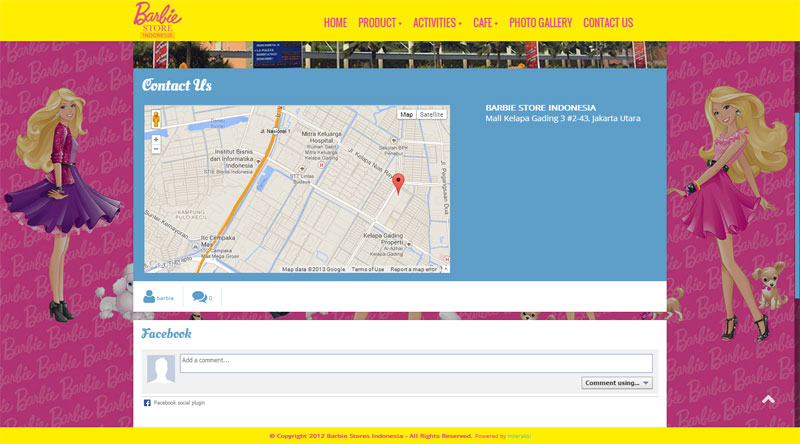Image resolution: width=800 pixels, height=444 pixels.
Task: Click the barbie author user icon
Action: click(149, 297)
